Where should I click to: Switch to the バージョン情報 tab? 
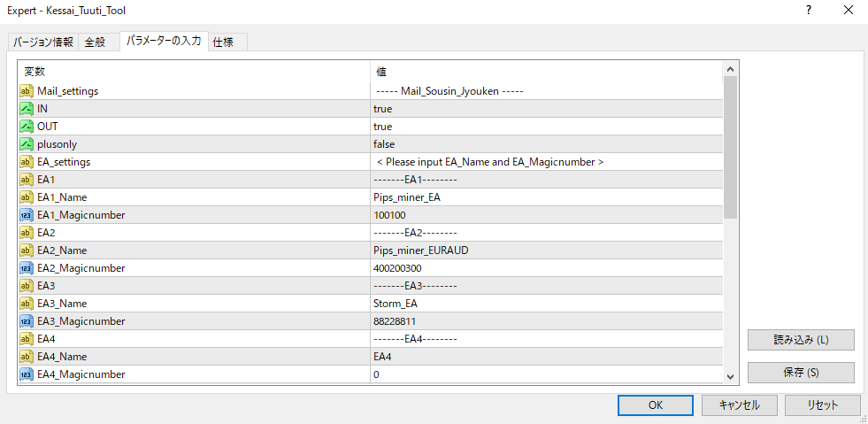[x=43, y=42]
